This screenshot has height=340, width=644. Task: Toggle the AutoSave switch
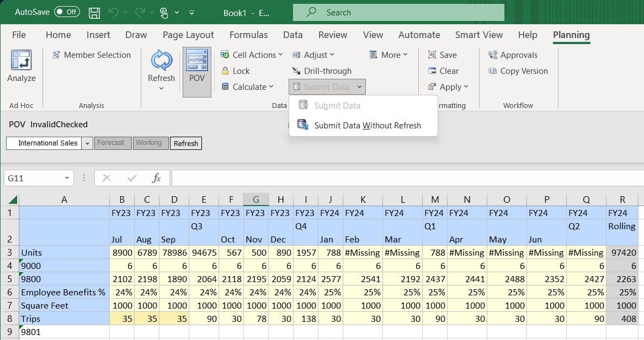pos(67,12)
